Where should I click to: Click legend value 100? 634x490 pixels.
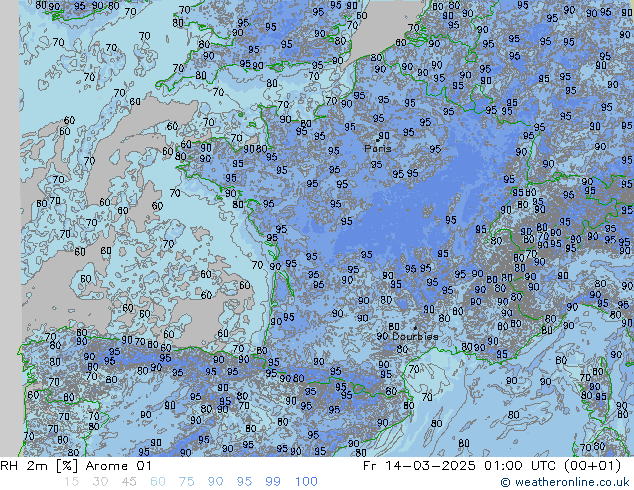coord(306,482)
